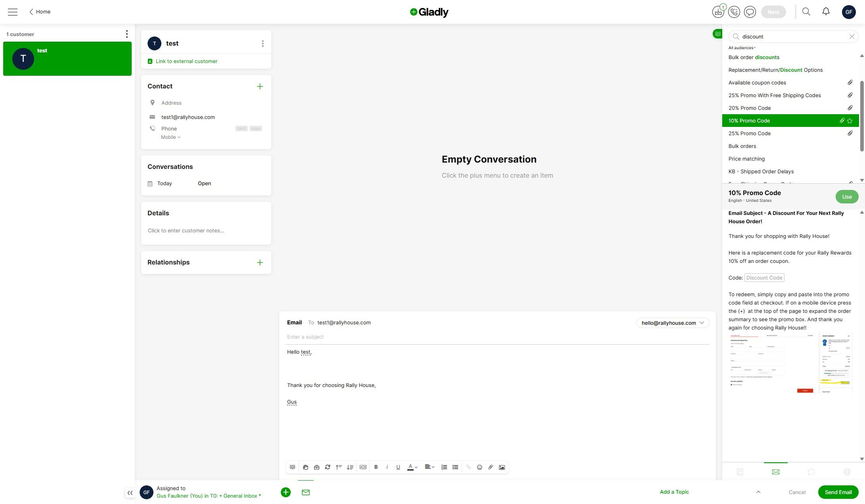Click the grayed Next button
865x504 pixels.
point(773,12)
